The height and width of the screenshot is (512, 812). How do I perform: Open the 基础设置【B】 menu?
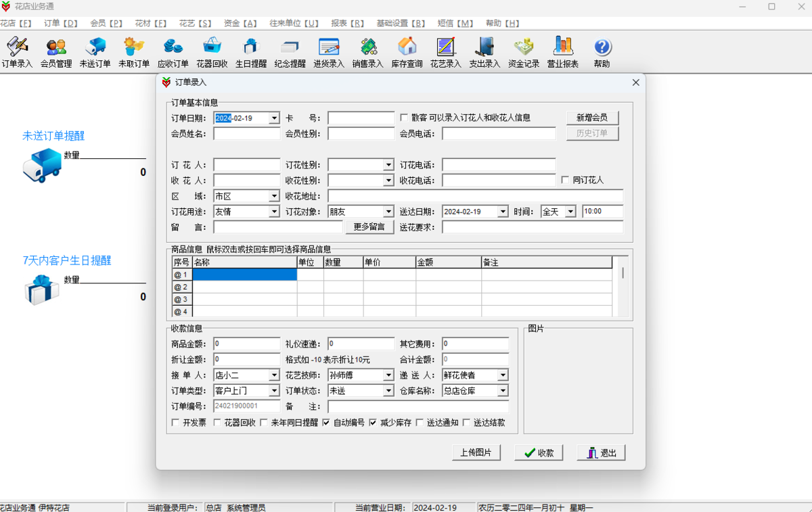pyautogui.click(x=401, y=23)
